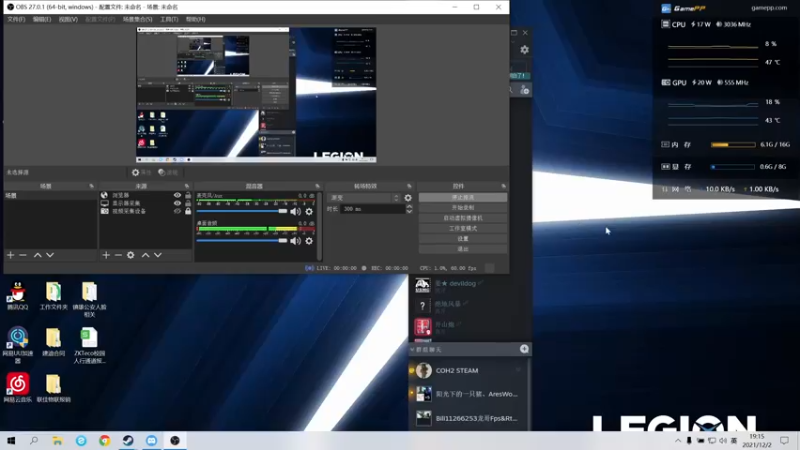Open the mic/Aux audio settings gear in mixer
This screenshot has width=800, height=450.
309,211
